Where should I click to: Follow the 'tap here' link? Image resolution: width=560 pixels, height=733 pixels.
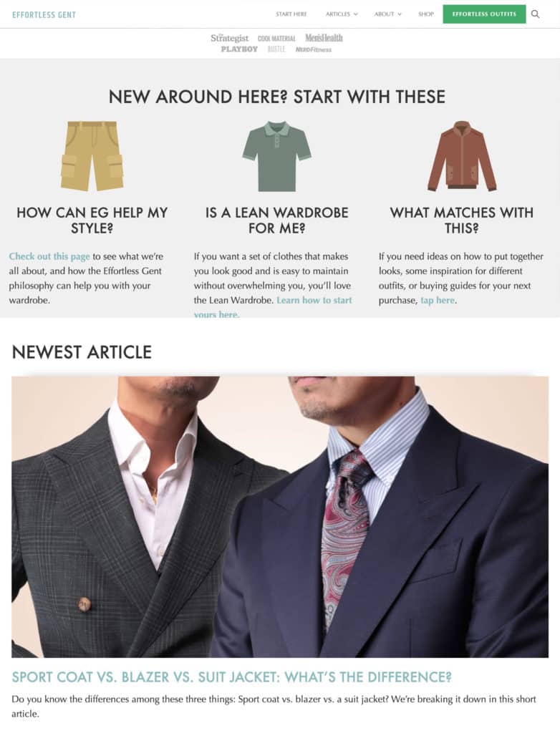pyautogui.click(x=438, y=300)
